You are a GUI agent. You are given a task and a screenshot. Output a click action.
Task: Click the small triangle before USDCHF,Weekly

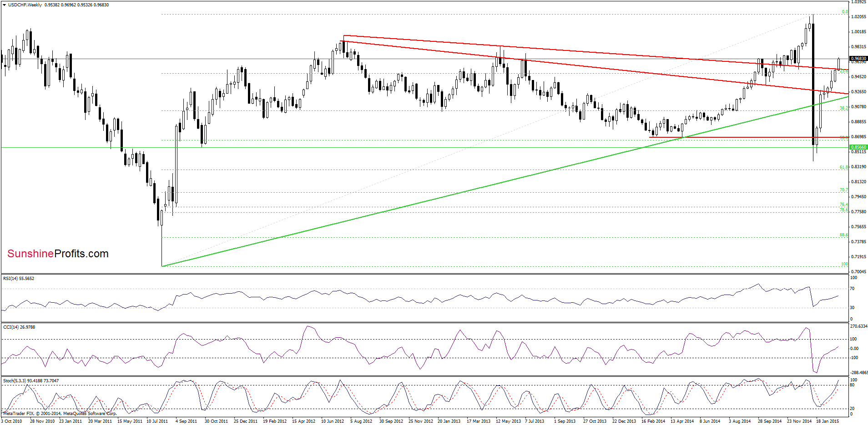point(5,5)
